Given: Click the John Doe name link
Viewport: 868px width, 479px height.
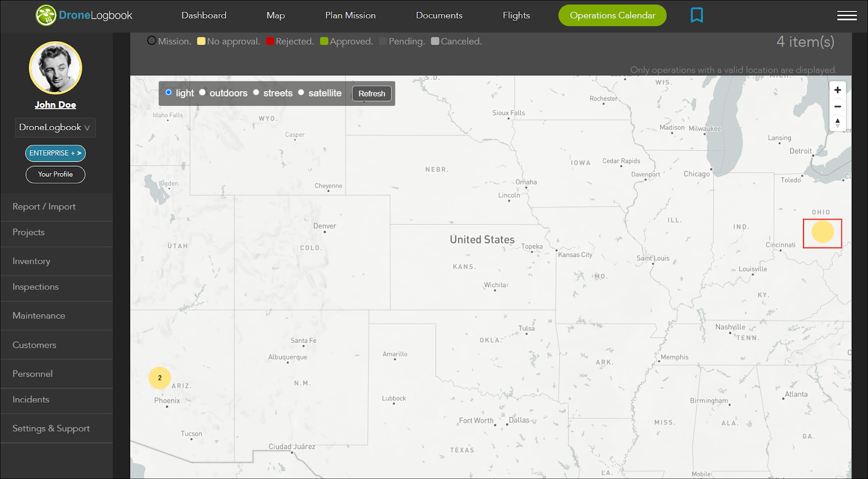Looking at the screenshot, I should (55, 105).
